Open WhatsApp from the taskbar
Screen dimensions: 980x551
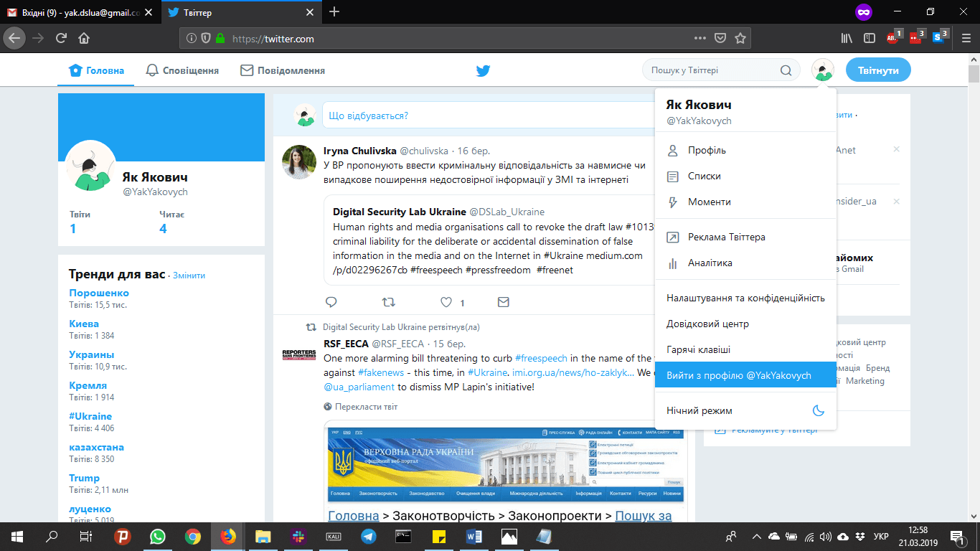(x=158, y=537)
